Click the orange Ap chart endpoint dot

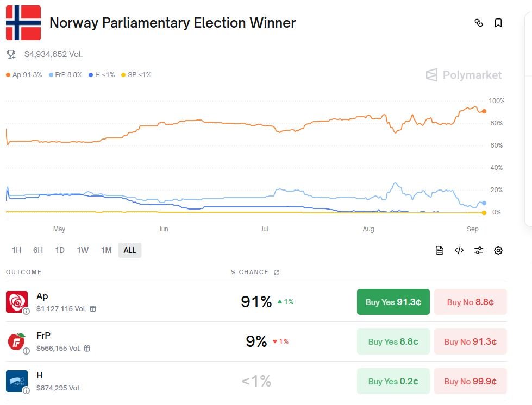[x=484, y=111]
